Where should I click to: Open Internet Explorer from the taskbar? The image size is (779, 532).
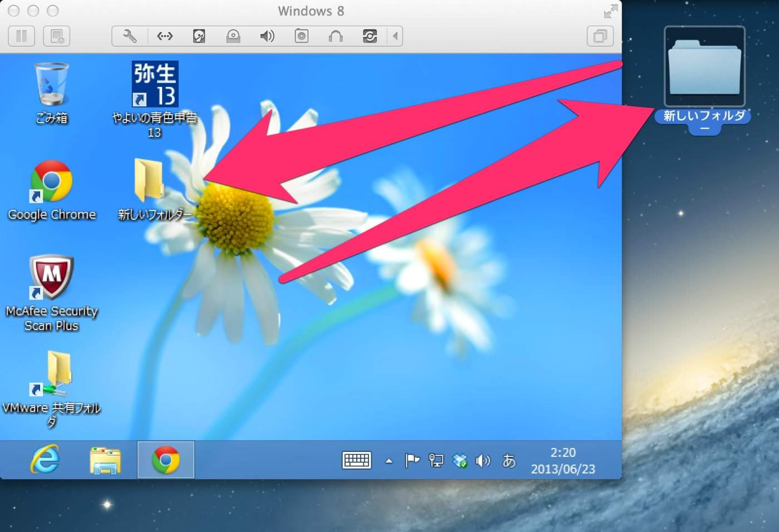click(x=45, y=460)
